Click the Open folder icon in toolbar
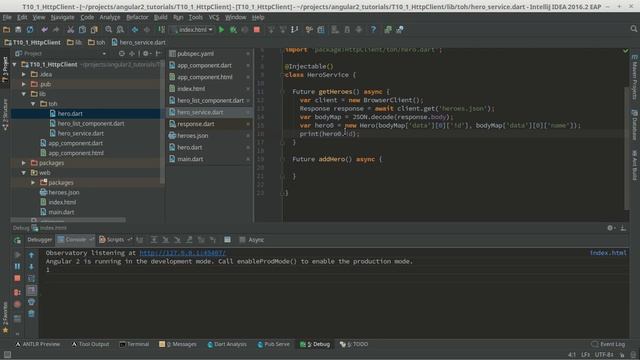 6,29
